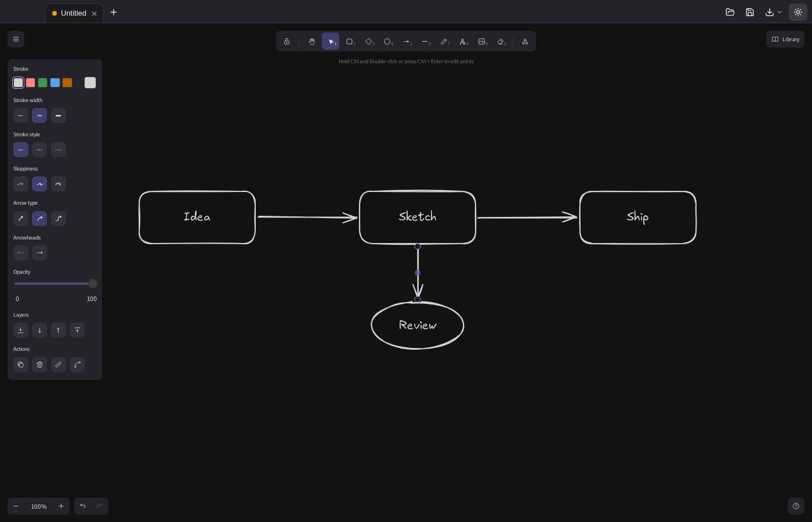
Task: Delete the selected arrow with trash icon
Action: point(39,365)
